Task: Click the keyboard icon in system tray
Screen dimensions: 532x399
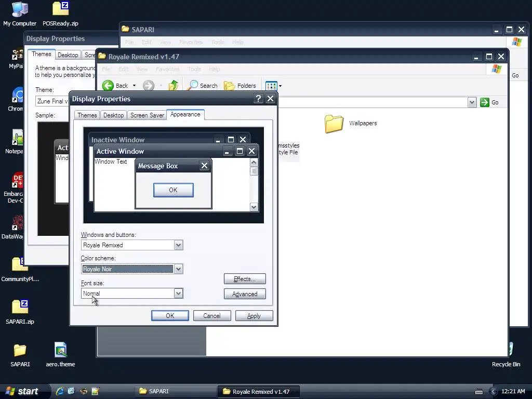Action: (x=478, y=392)
